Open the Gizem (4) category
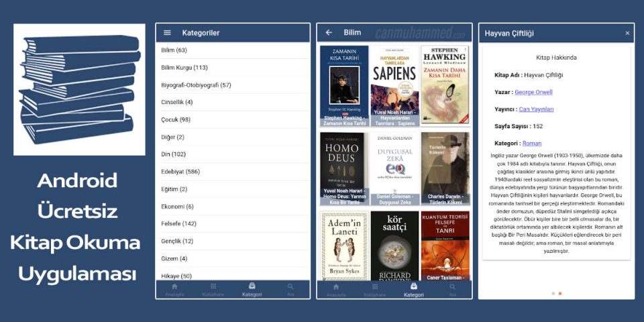The image size is (644, 322). coord(233,258)
